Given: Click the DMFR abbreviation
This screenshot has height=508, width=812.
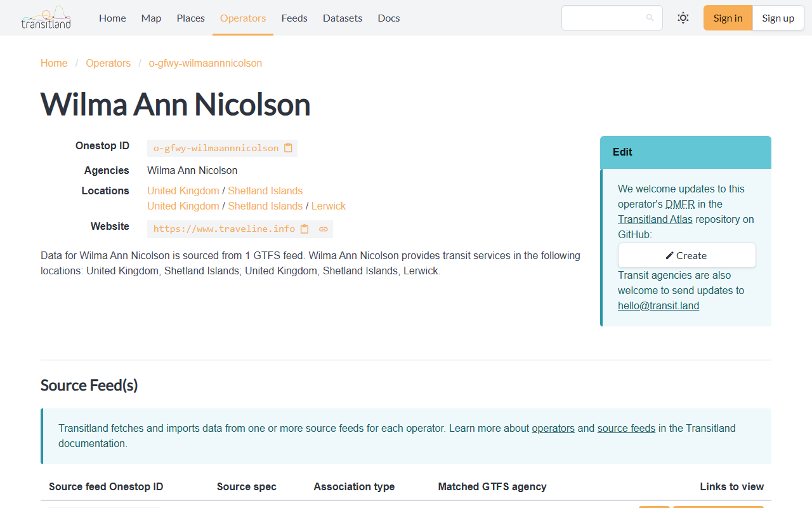Looking at the screenshot, I should click(680, 204).
